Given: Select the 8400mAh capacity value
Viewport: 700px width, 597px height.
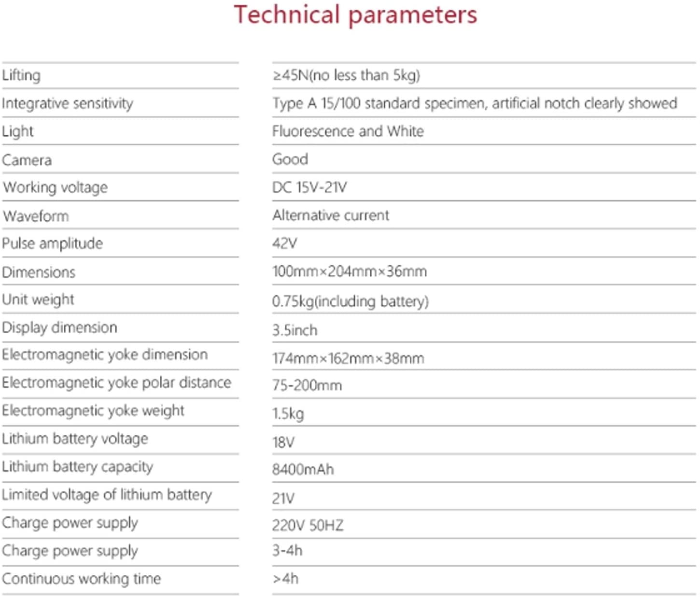Looking at the screenshot, I should click(303, 469).
